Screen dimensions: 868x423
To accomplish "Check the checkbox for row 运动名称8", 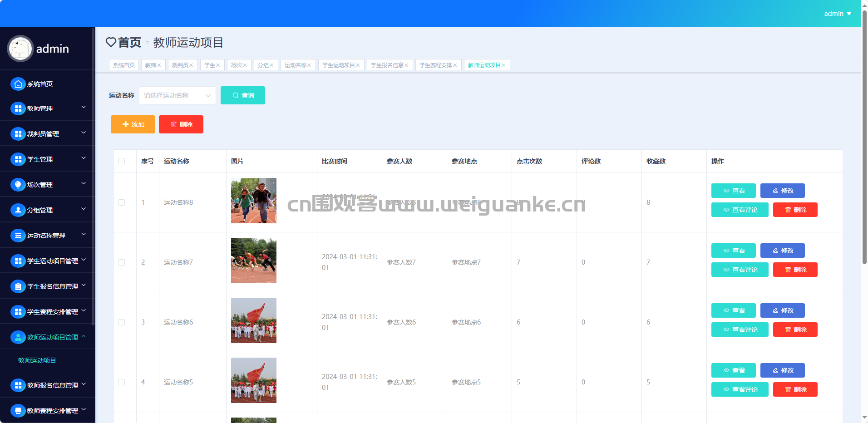I will point(122,202).
